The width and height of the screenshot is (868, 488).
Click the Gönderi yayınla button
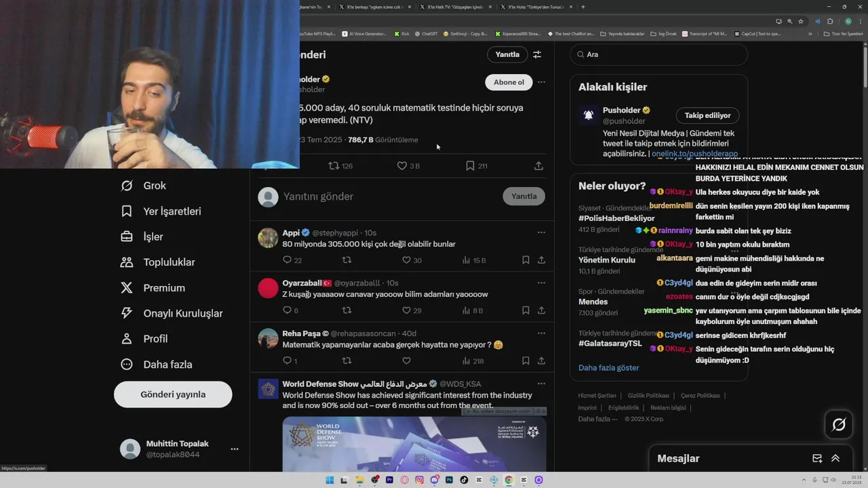point(173,394)
